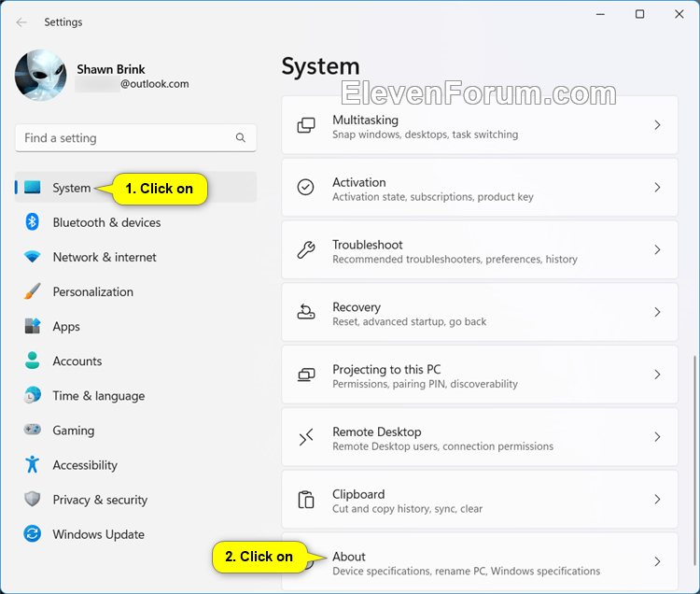Click the Accounts person icon
The width and height of the screenshot is (700, 594).
(32, 361)
